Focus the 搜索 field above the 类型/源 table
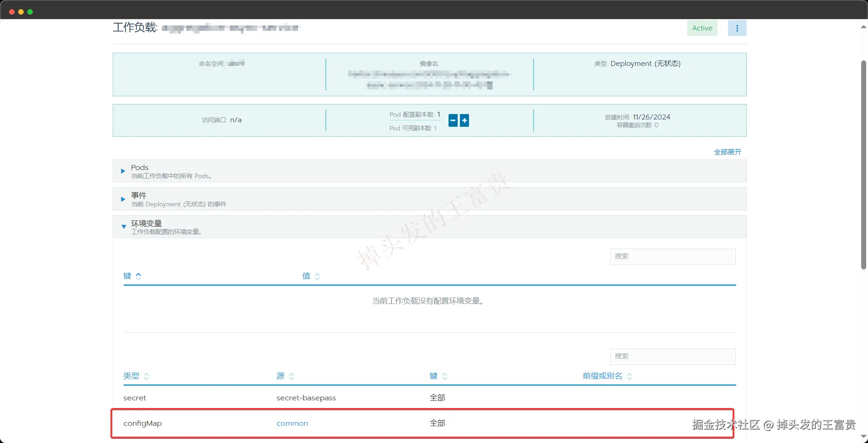Image resolution: width=868 pixels, height=443 pixels. click(x=673, y=356)
